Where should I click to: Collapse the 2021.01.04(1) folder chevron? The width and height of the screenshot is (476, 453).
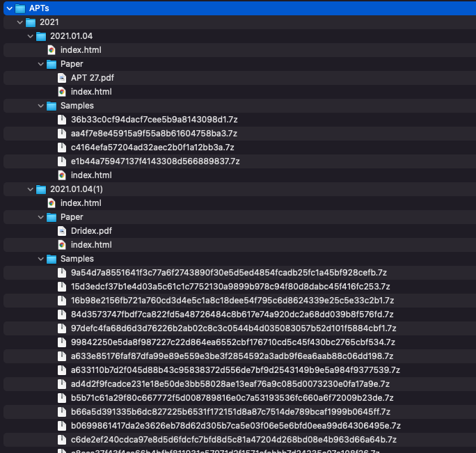[29, 189]
